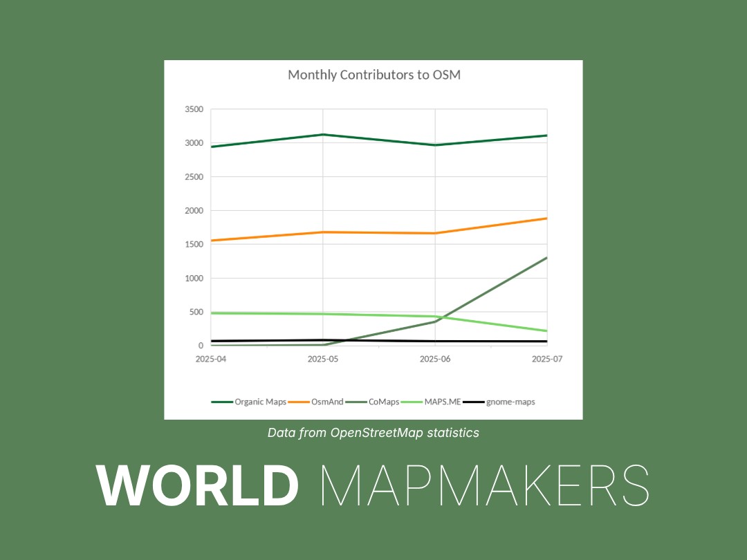Click the green CoMaps line at its peak
This screenshot has width=747, height=560.
pos(546,257)
